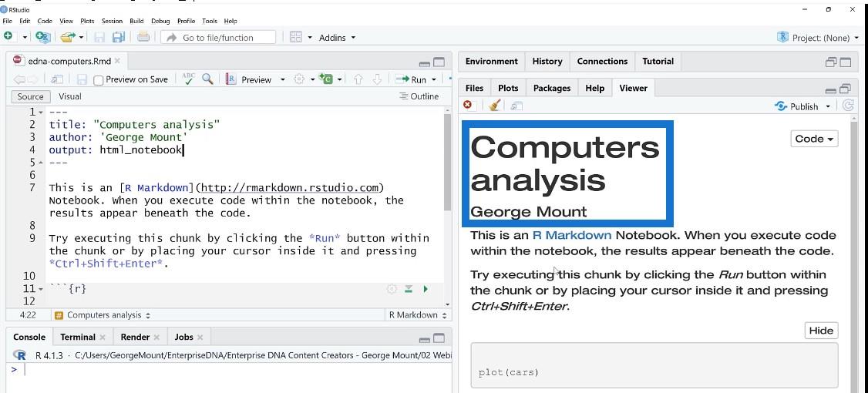
Task: Click the main toolbar Save icon
Action: coord(99,37)
